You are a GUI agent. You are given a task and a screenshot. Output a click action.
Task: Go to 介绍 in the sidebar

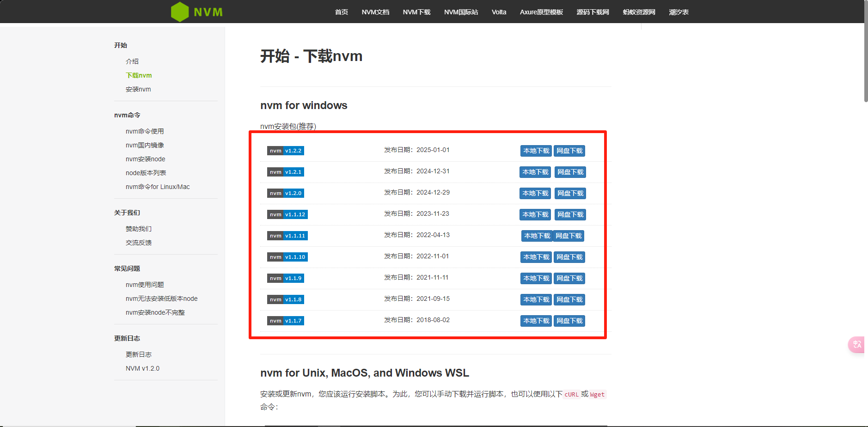tap(132, 61)
